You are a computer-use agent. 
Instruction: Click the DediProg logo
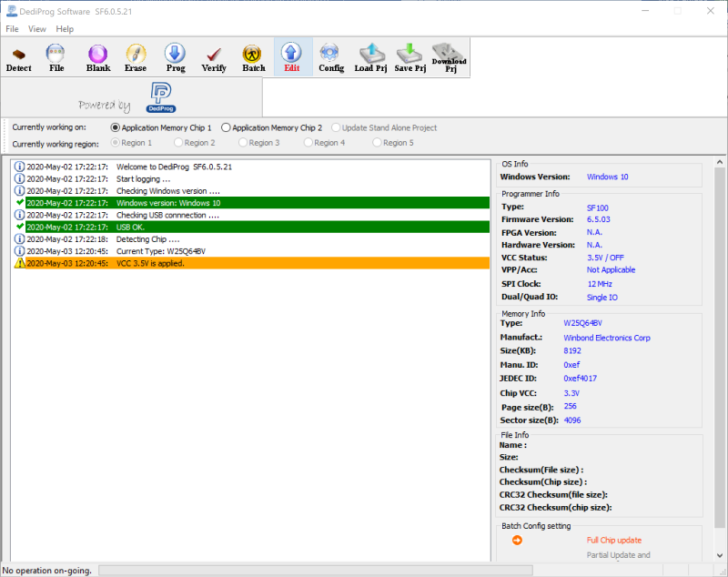click(161, 97)
